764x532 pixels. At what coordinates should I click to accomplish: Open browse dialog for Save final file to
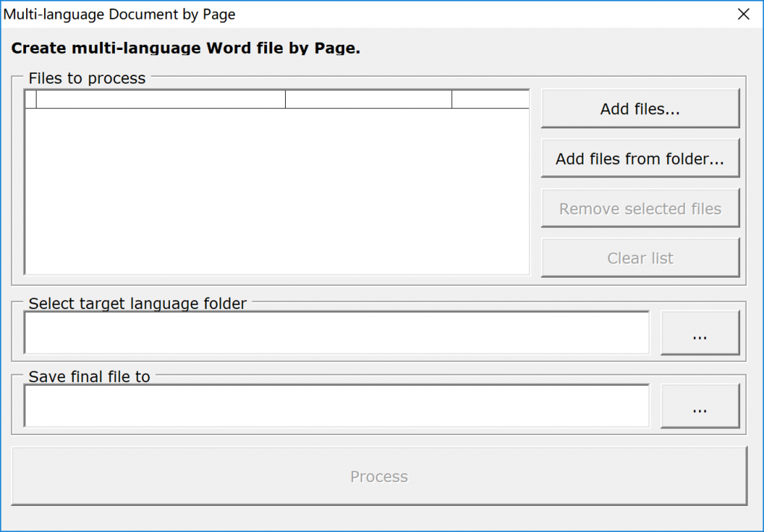tap(699, 407)
